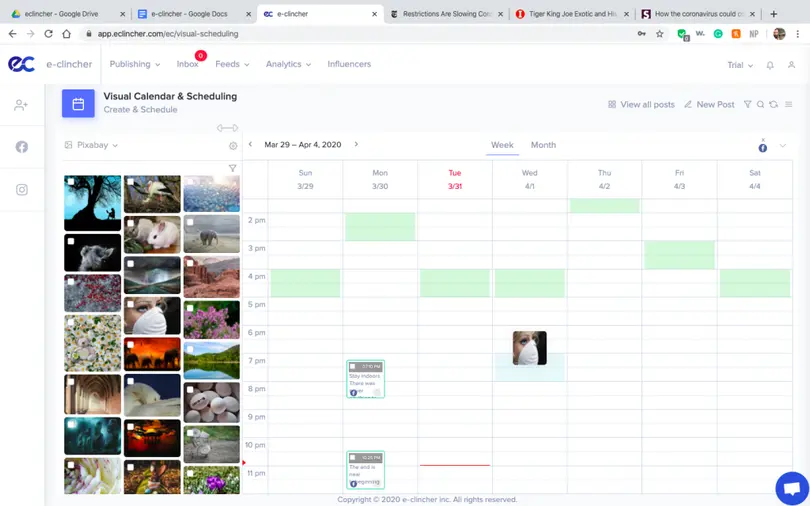
Task: Expand the Trial account dropdown
Action: pos(740,65)
